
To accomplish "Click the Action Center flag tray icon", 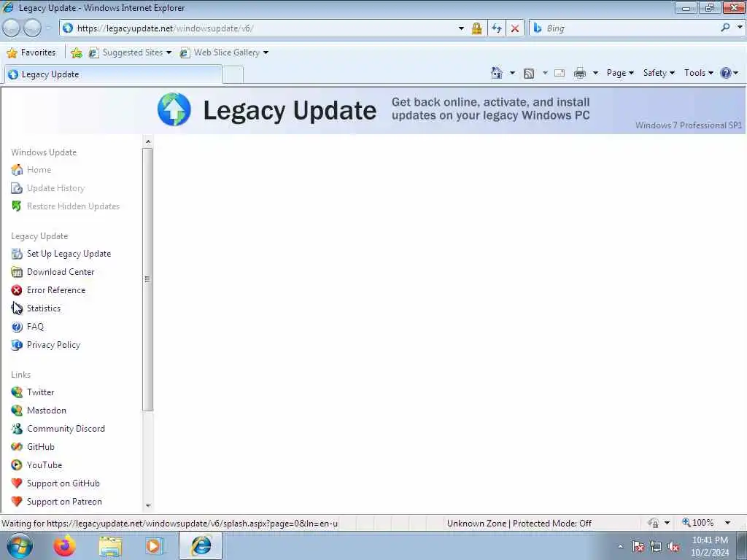I will (638, 547).
